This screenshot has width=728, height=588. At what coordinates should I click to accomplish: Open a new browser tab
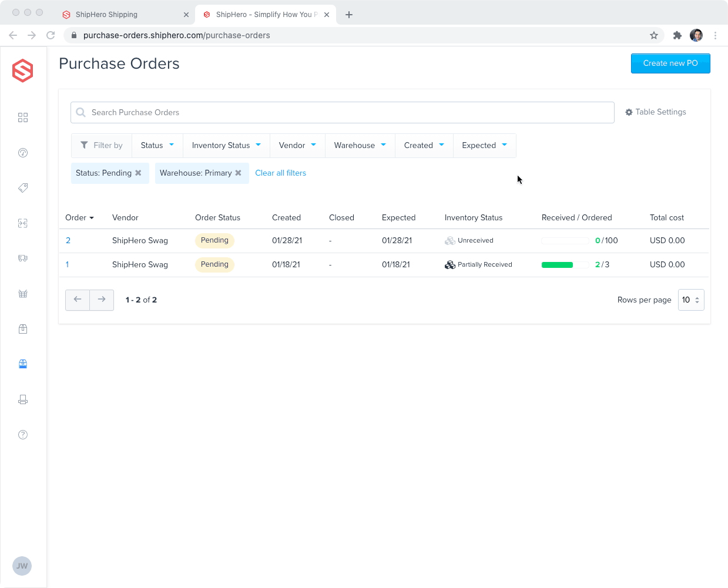(x=349, y=15)
